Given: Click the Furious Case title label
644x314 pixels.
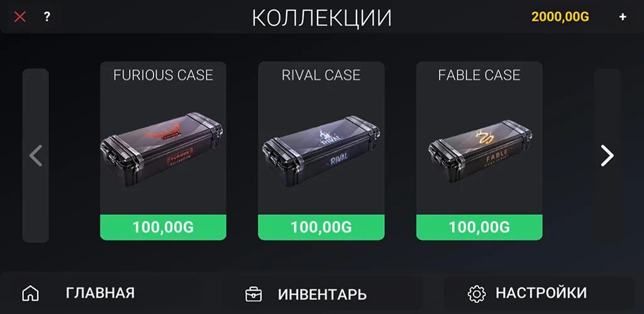Looking at the screenshot, I should pos(163,75).
